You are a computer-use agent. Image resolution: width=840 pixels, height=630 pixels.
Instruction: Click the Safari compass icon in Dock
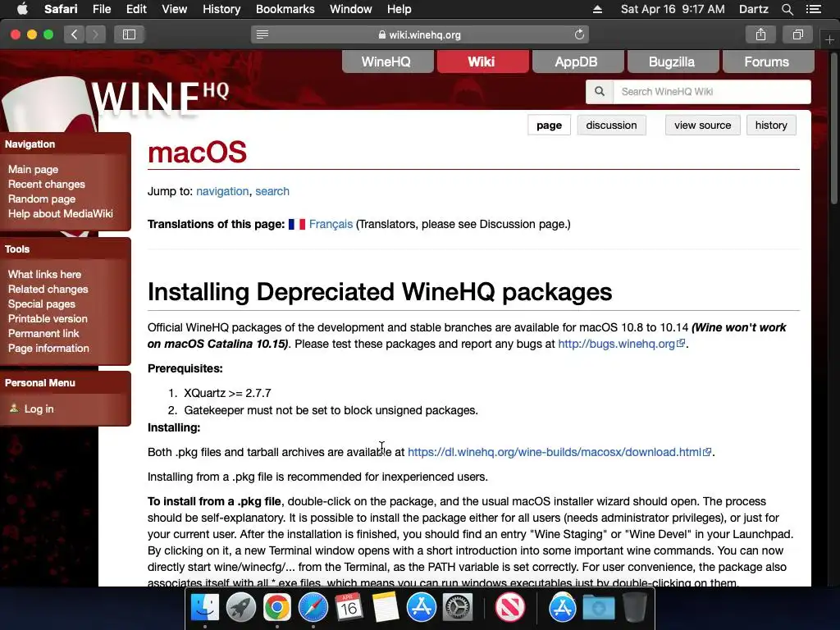tap(313, 608)
